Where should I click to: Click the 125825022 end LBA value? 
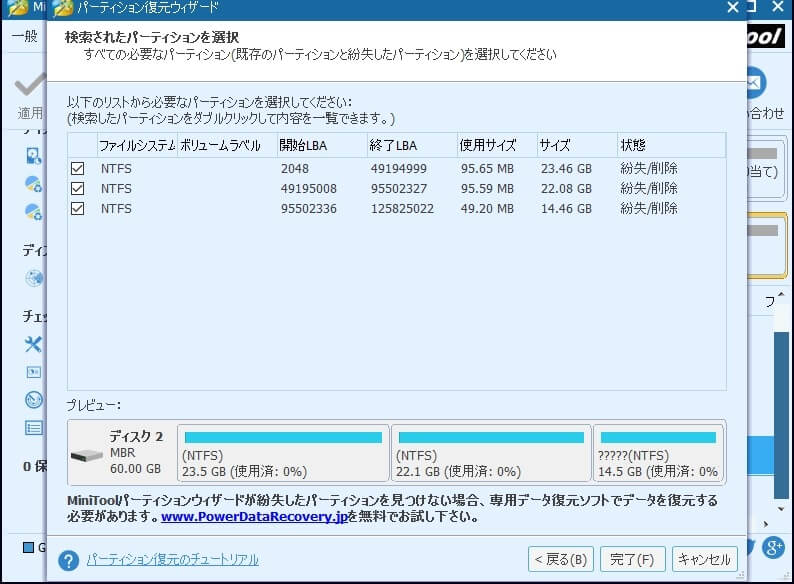[x=402, y=208]
